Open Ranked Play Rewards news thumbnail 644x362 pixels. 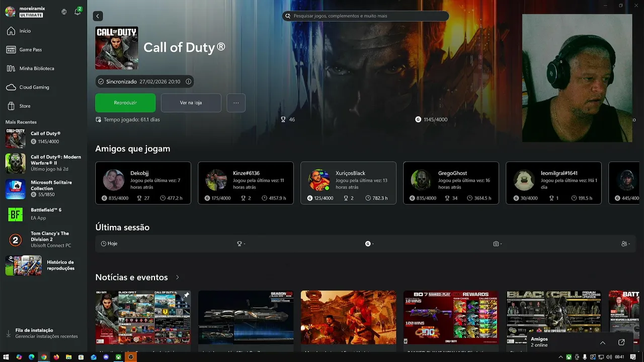coord(451,317)
